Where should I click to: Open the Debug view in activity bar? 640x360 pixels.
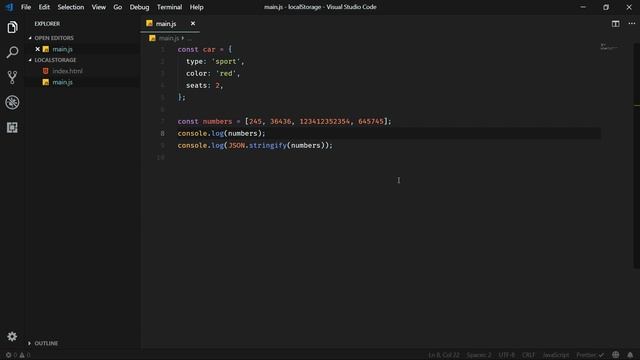pyautogui.click(x=12, y=102)
